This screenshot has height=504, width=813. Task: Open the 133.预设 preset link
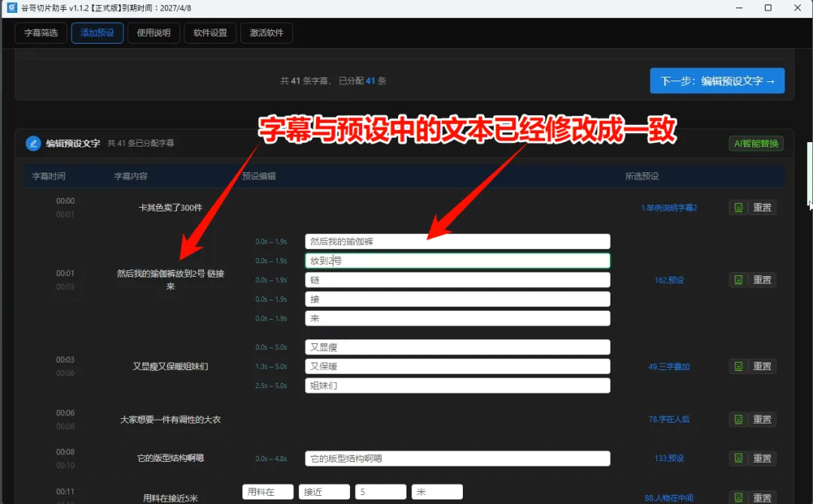(x=669, y=458)
